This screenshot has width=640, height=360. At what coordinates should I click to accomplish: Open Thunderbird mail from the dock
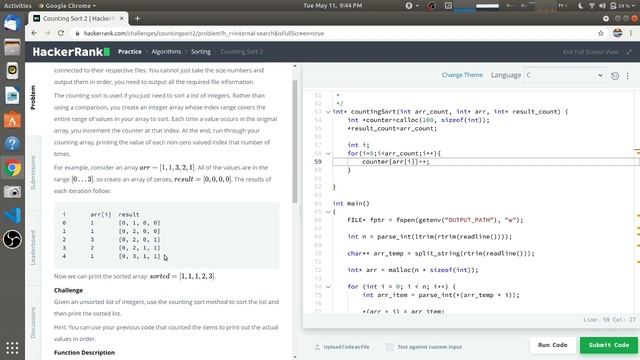tap(12, 23)
